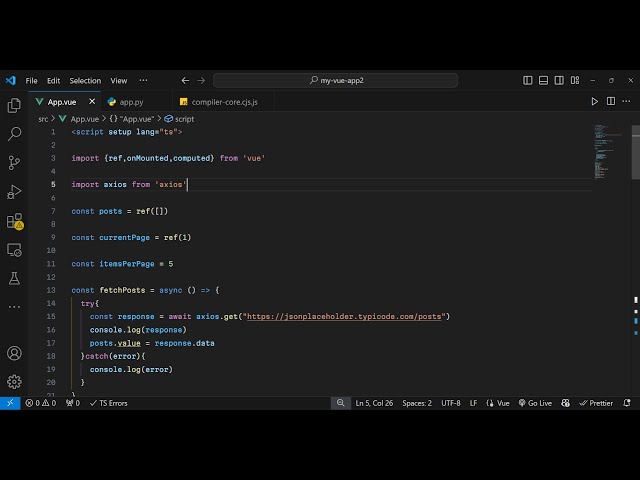Switch to the app.py tab
The height and width of the screenshot is (480, 640).
(x=131, y=101)
